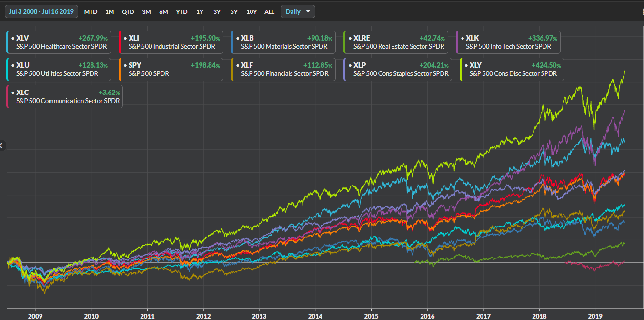Click the 2014 label on the time axis
The height and width of the screenshot is (320, 644).
tap(315, 316)
